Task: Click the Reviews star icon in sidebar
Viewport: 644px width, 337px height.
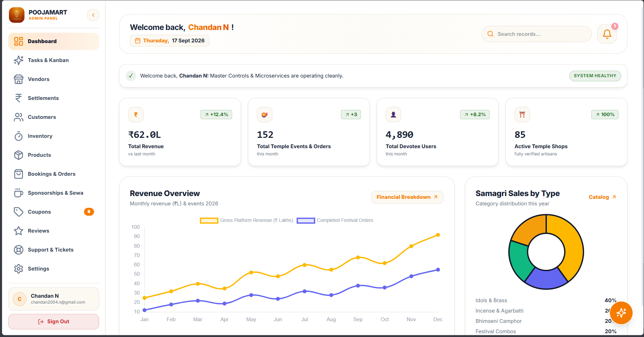Action: tap(19, 231)
